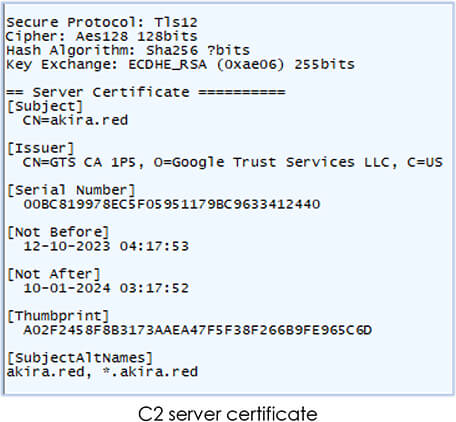Viewport: 456px width, 422px height.
Task: Select the akira.red, *.akira.red alt names line
Action: [102, 372]
